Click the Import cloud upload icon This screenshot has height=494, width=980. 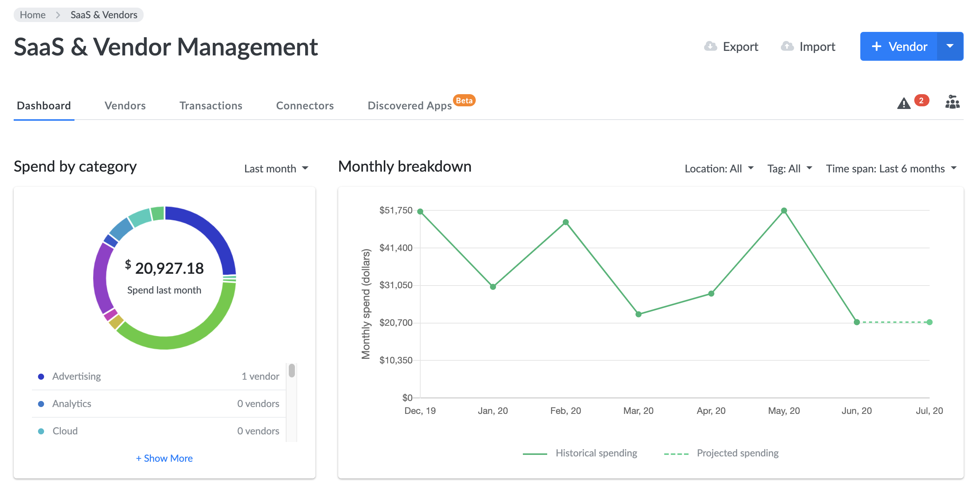click(787, 46)
